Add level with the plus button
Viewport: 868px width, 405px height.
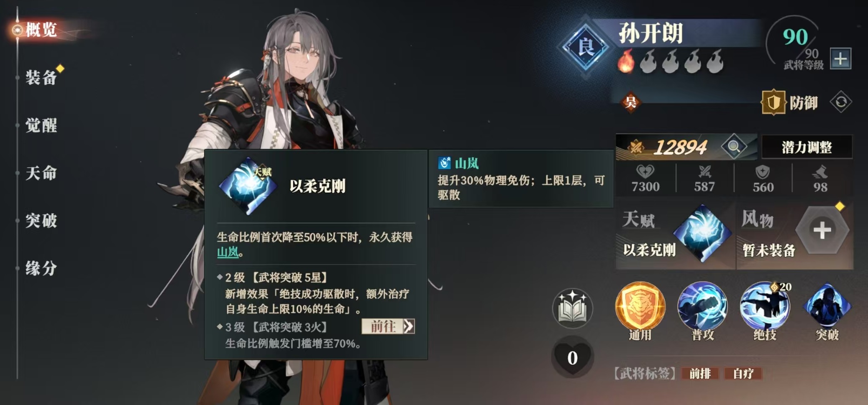[x=840, y=59]
